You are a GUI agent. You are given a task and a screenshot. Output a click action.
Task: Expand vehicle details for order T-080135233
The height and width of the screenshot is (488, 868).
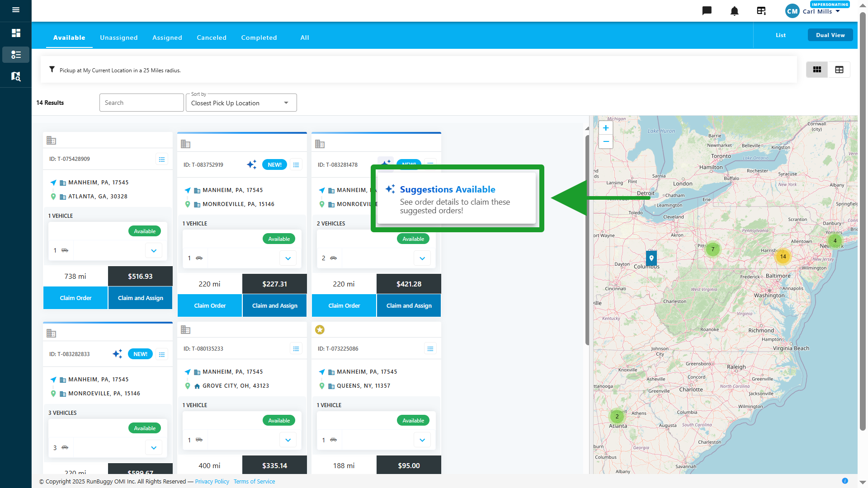(x=288, y=440)
